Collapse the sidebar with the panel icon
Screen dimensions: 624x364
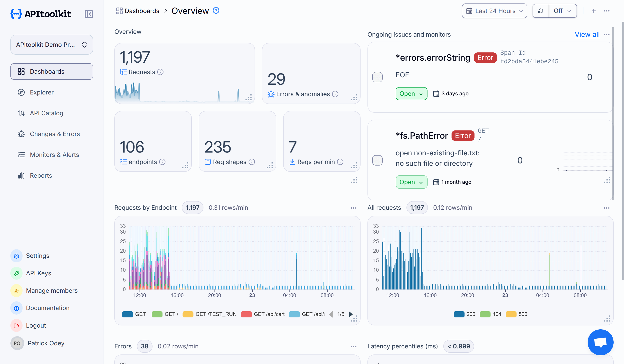pyautogui.click(x=88, y=14)
